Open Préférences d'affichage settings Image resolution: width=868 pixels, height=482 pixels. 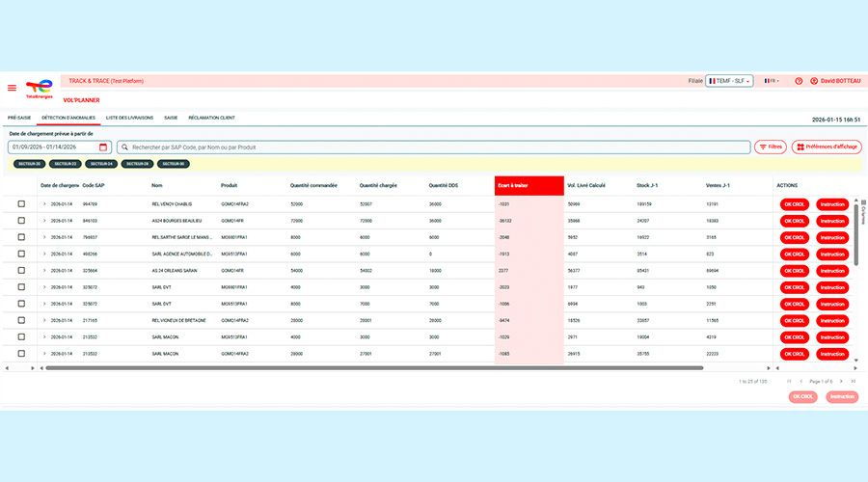[827, 147]
